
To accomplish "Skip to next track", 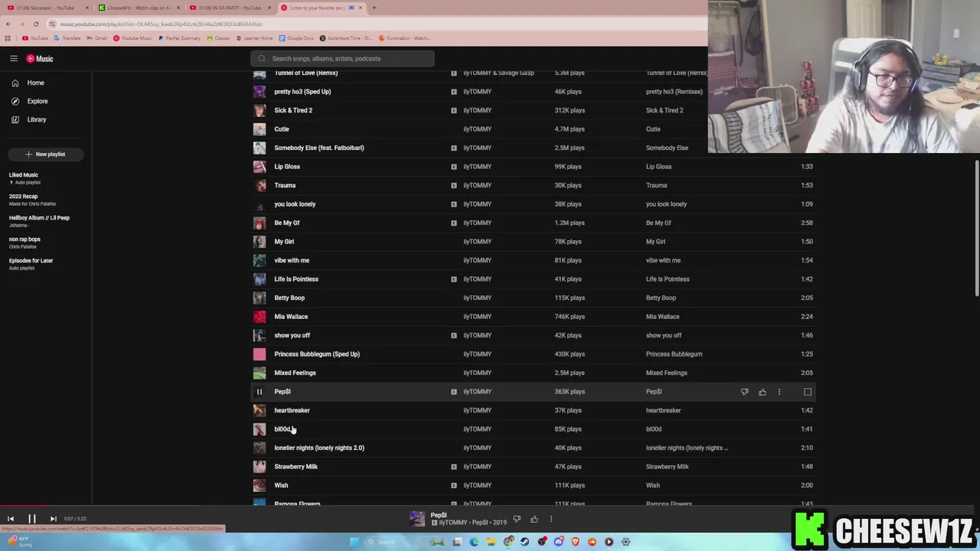I will (x=53, y=519).
